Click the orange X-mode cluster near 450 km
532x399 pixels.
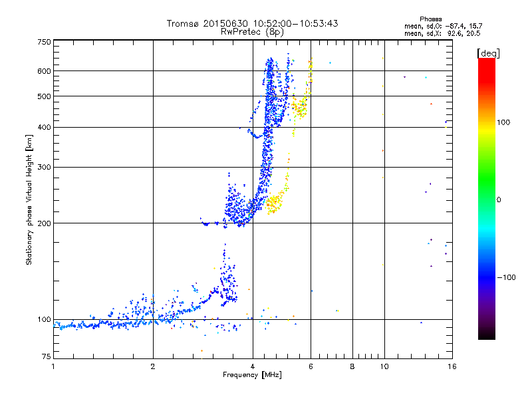pyautogui.click(x=299, y=108)
